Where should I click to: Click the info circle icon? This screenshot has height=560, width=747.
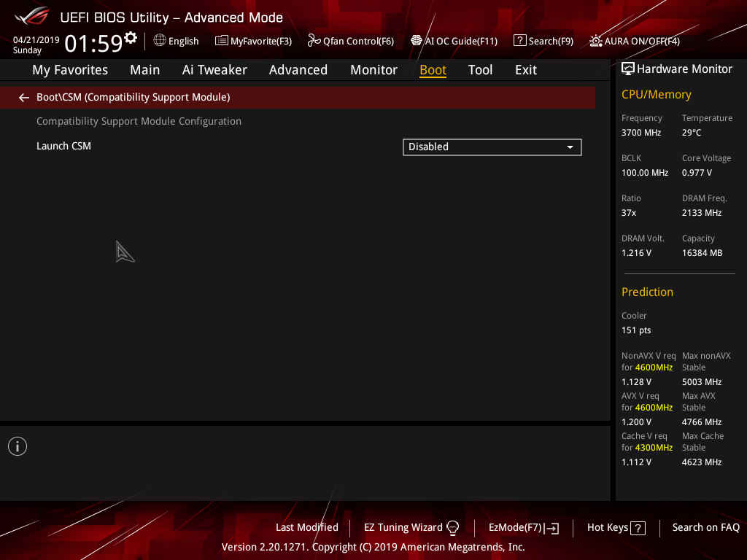(x=18, y=446)
